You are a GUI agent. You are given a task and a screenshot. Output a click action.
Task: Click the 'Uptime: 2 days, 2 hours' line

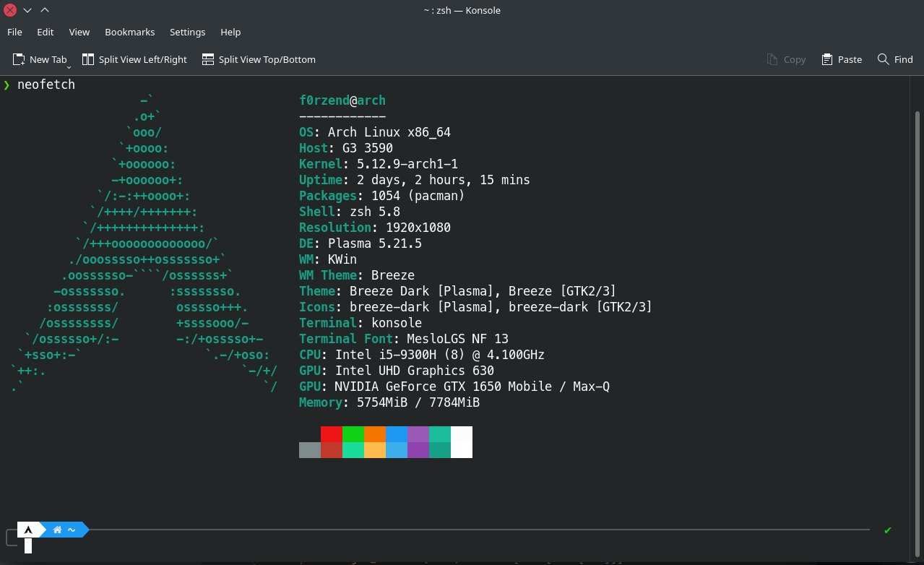coord(415,180)
